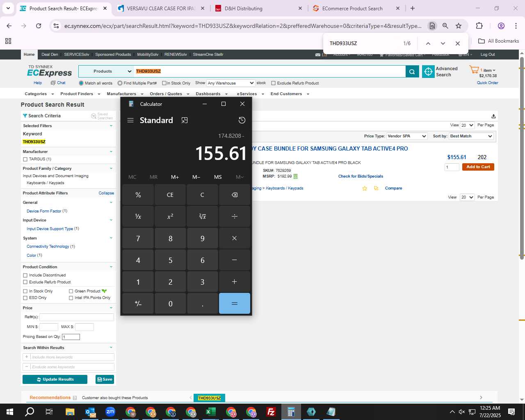The image size is (525, 420).
Task: Click the MSRP green calculator icon
Action: click(x=295, y=176)
